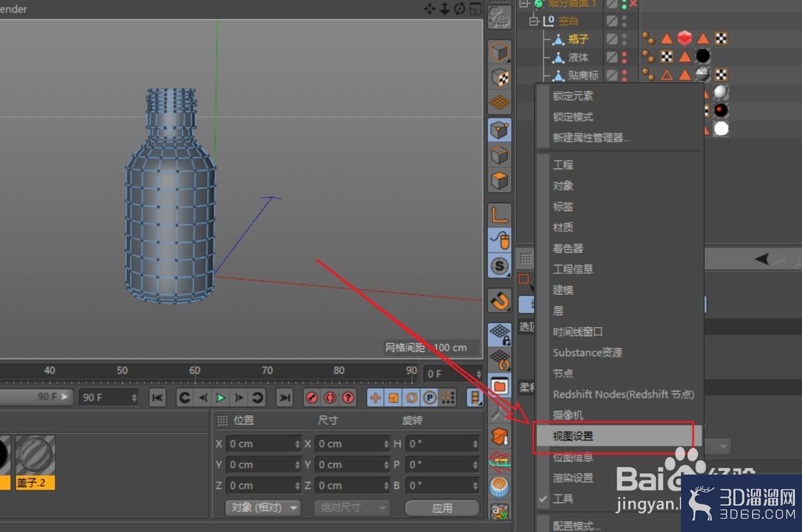Screen dimensions: 802x532
Task: Toggle visibility dots for 贴商标 object
Action: pos(624,75)
